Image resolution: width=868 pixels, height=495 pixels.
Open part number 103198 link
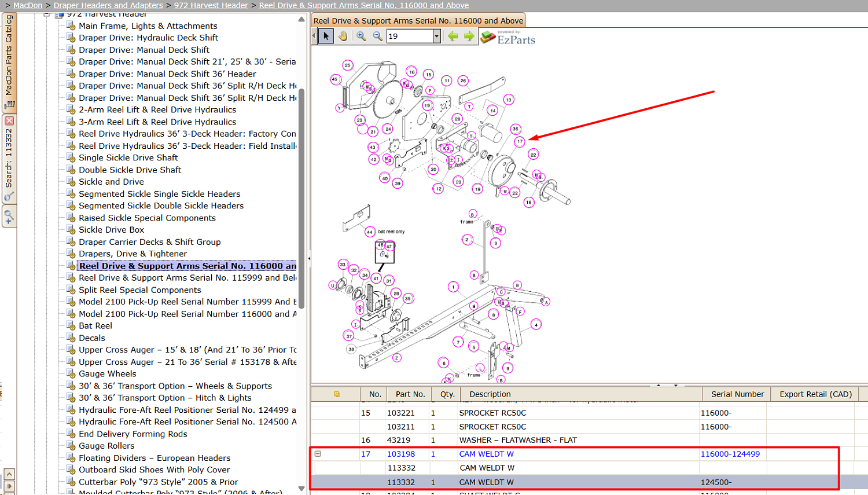click(x=401, y=454)
